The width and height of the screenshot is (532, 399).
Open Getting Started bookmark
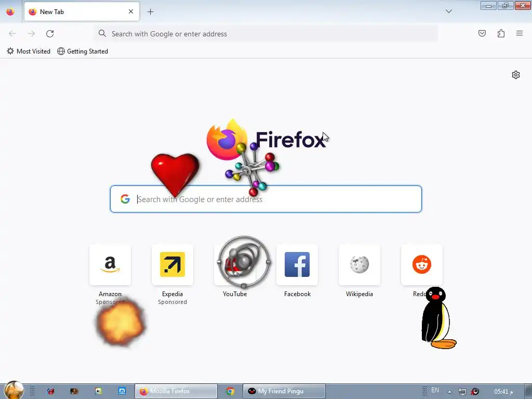coord(83,51)
